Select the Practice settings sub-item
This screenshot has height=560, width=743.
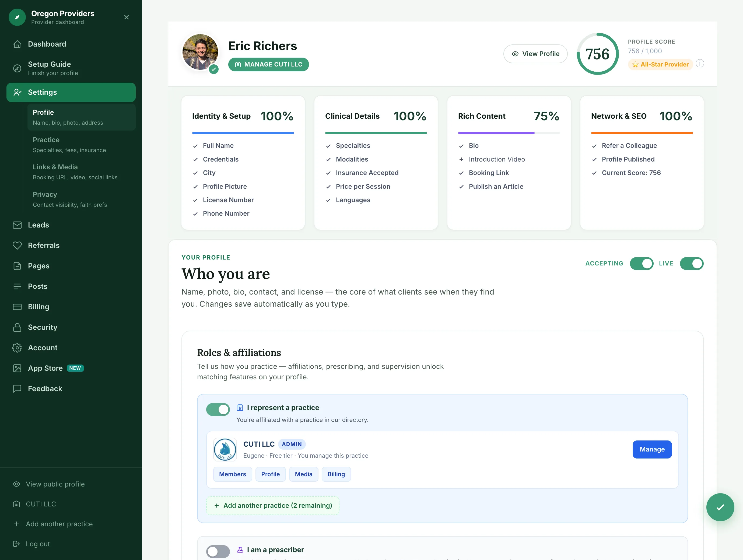click(x=81, y=145)
